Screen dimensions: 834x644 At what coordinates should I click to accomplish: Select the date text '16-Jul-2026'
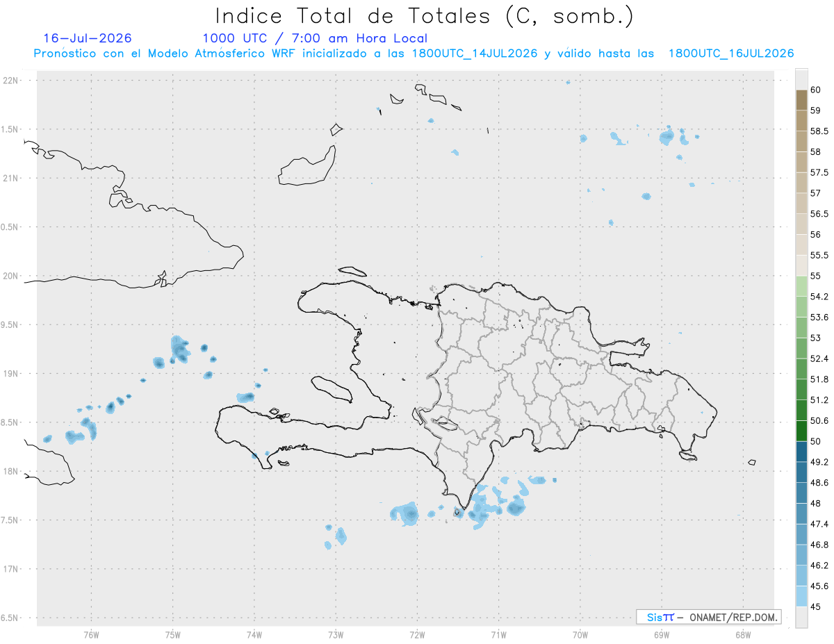(x=88, y=38)
